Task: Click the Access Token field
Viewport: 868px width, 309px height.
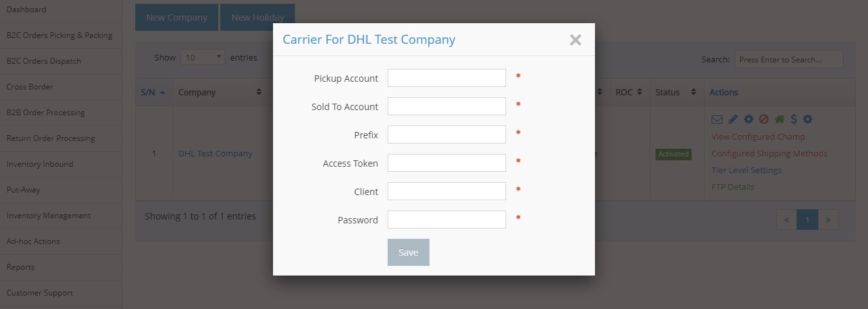Action: (x=447, y=163)
